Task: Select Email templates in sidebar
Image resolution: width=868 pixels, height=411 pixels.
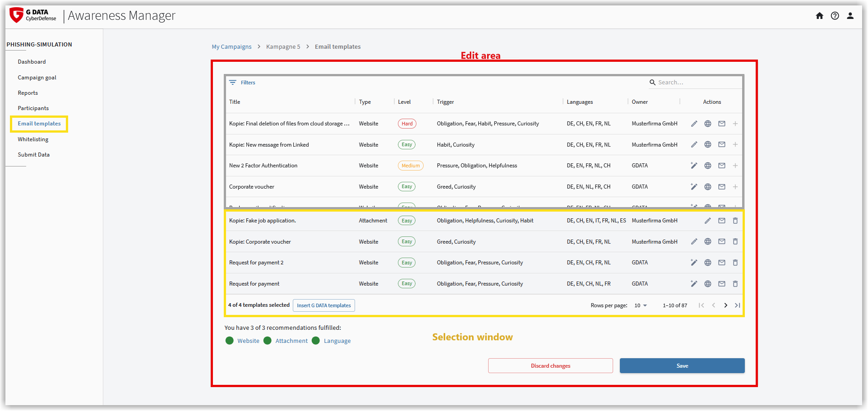Action: [x=39, y=124]
